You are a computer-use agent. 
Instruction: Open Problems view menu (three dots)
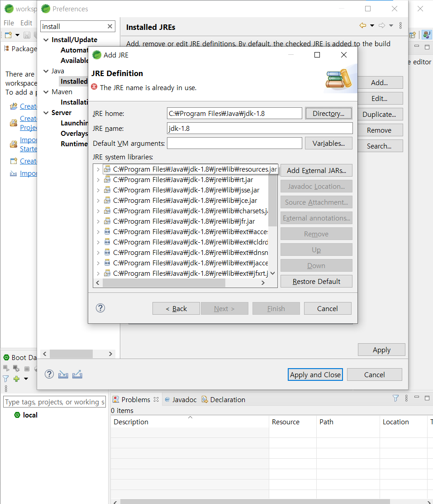point(406,398)
